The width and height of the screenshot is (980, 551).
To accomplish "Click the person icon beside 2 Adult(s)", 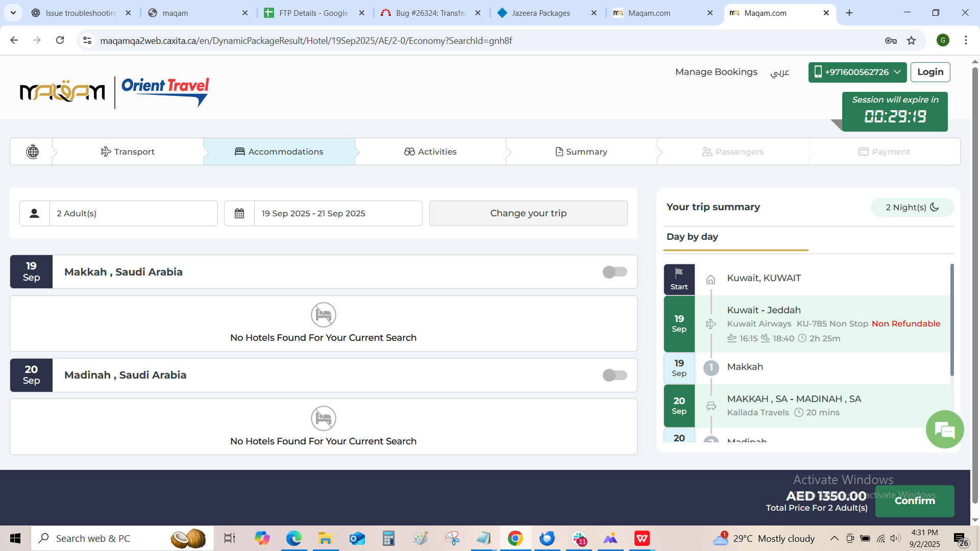I will coord(34,213).
